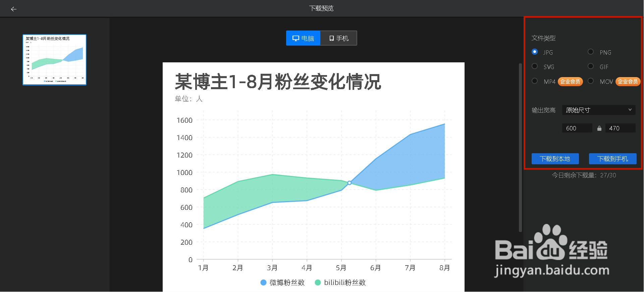Click the 企业会员 badge beside MOV
644x292 pixels.
point(628,81)
